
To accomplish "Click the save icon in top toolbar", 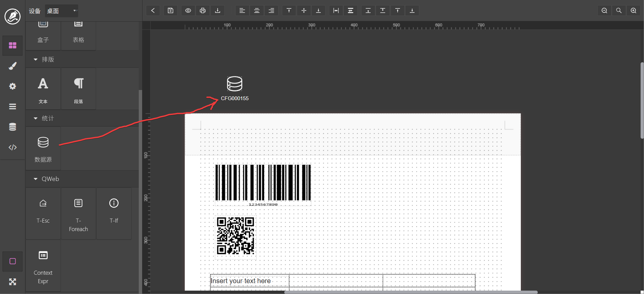I will tap(171, 10).
